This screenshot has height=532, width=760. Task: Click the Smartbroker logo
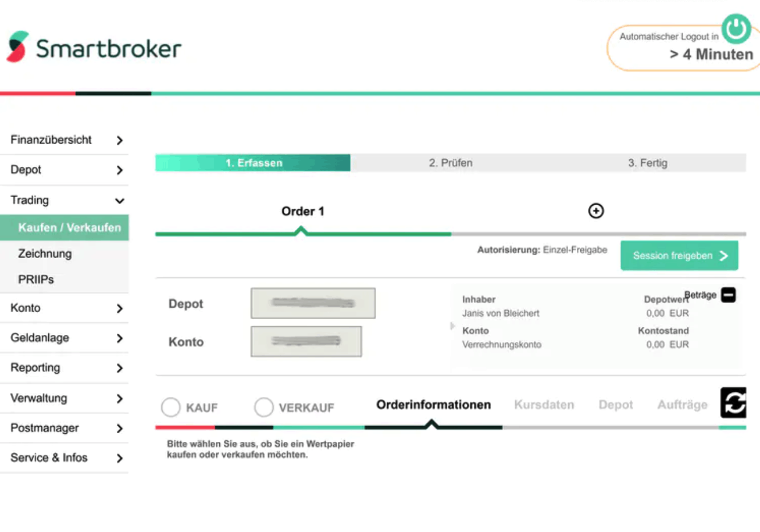[x=94, y=47]
